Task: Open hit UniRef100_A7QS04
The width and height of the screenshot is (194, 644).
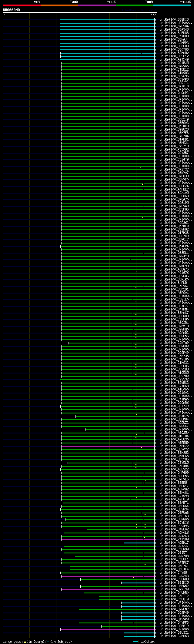Action: [x=174, y=26]
